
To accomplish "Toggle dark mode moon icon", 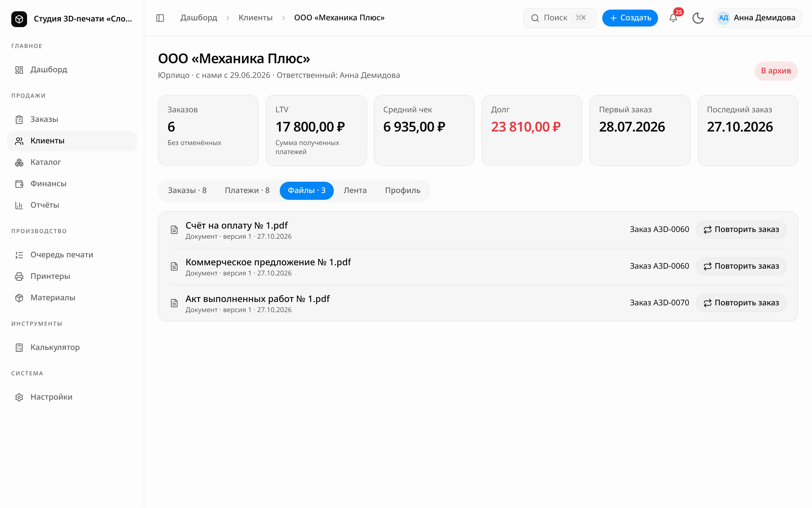I will click(698, 18).
